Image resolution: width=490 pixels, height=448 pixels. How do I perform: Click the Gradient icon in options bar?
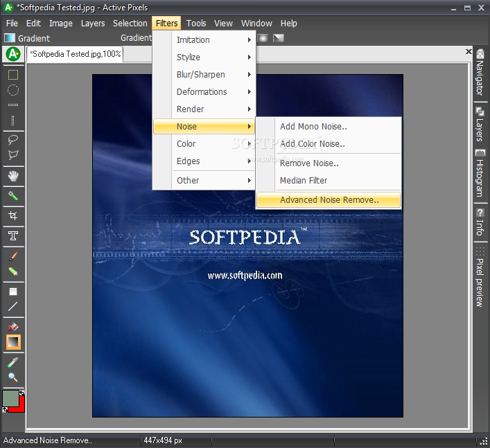[x=10, y=38]
